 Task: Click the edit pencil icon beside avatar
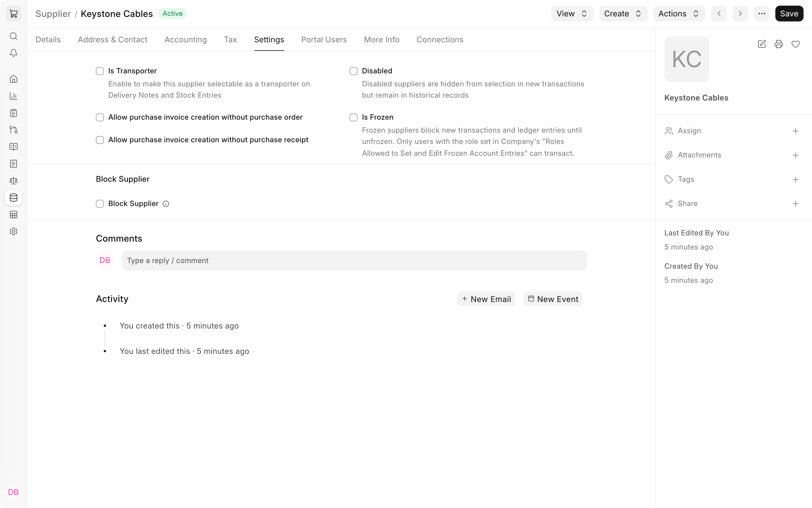pyautogui.click(x=762, y=44)
